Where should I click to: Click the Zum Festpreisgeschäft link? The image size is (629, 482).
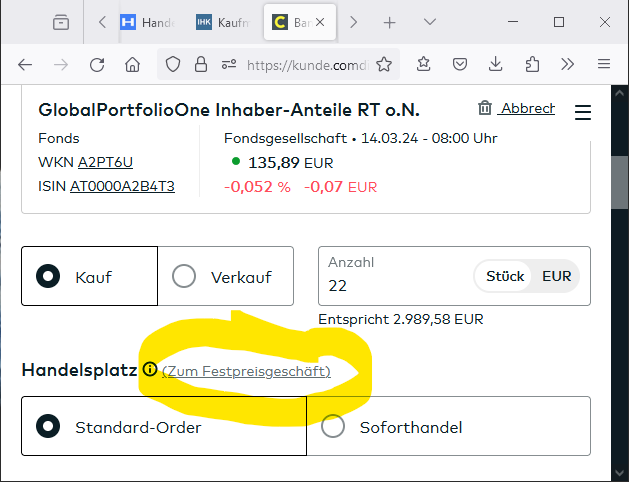(246, 371)
